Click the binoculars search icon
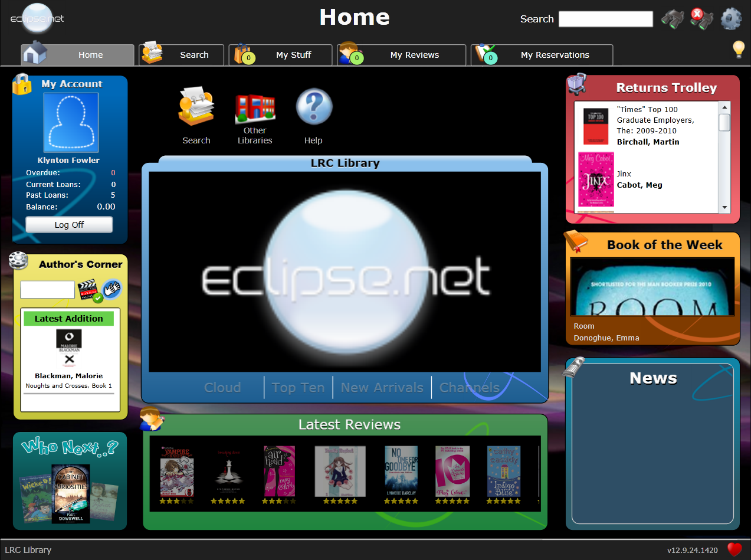 [x=672, y=19]
